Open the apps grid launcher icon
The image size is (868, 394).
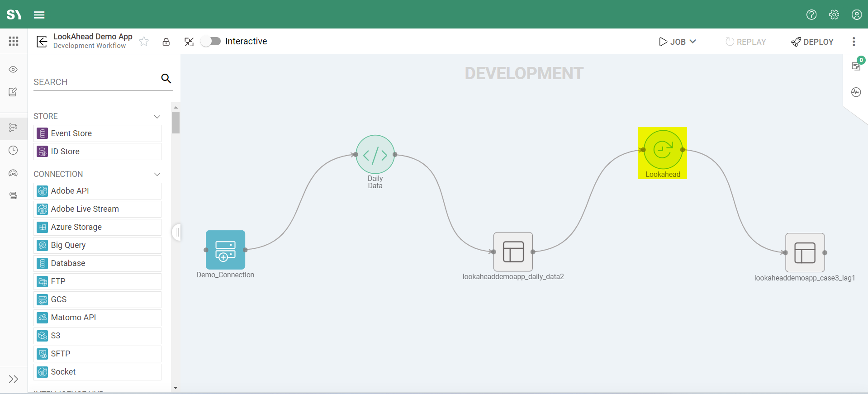[14, 42]
